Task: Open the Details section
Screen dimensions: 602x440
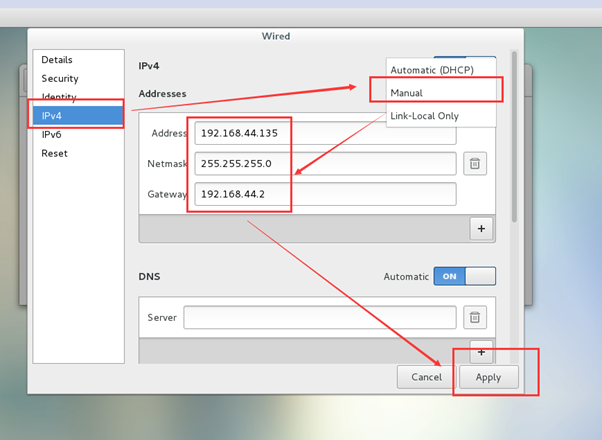Action: [79, 60]
